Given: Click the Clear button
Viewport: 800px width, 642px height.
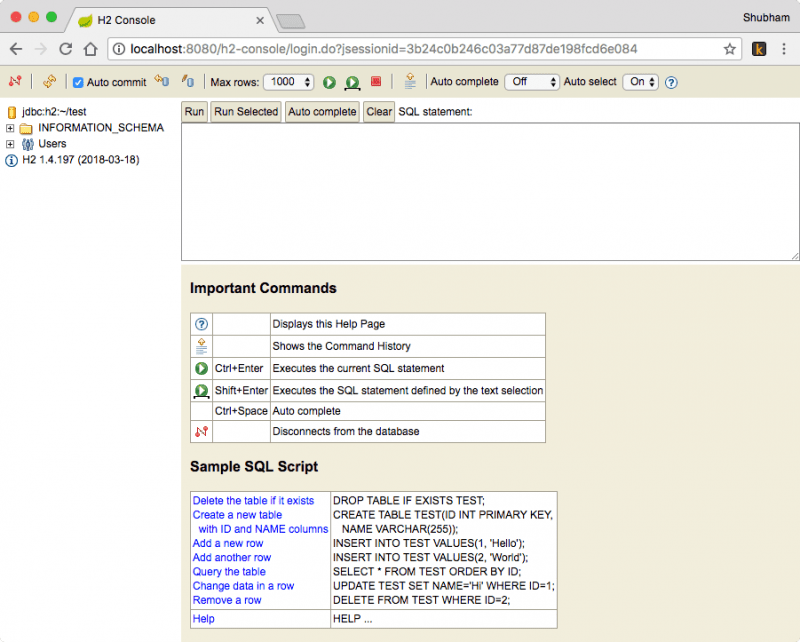Looking at the screenshot, I should 379,112.
